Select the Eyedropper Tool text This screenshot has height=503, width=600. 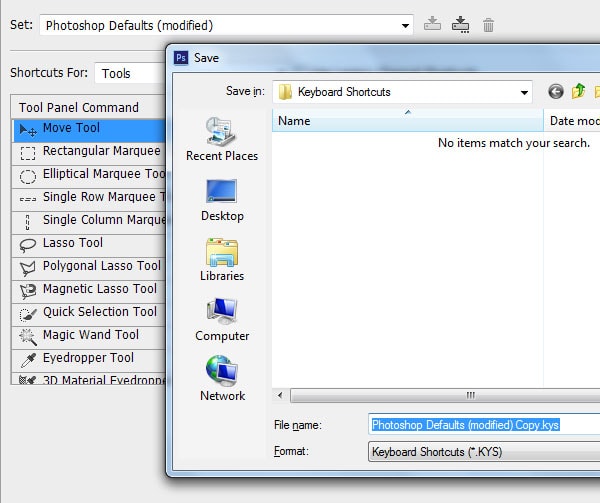tap(88, 358)
